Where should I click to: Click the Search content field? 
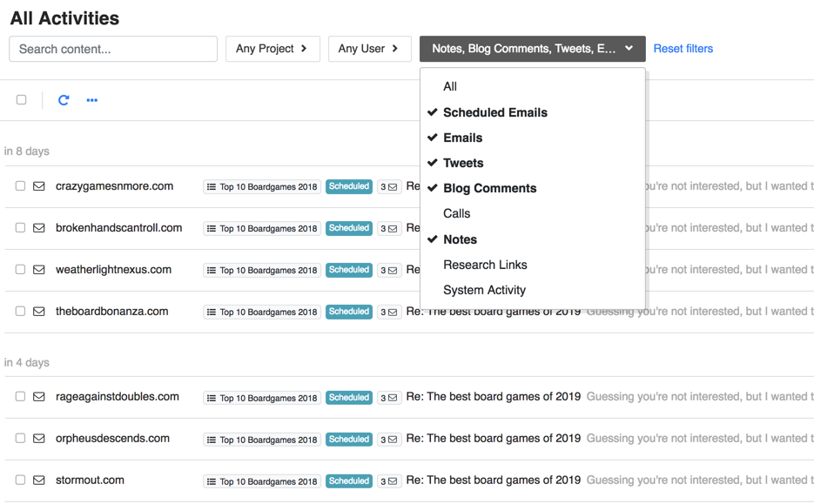coord(113,49)
